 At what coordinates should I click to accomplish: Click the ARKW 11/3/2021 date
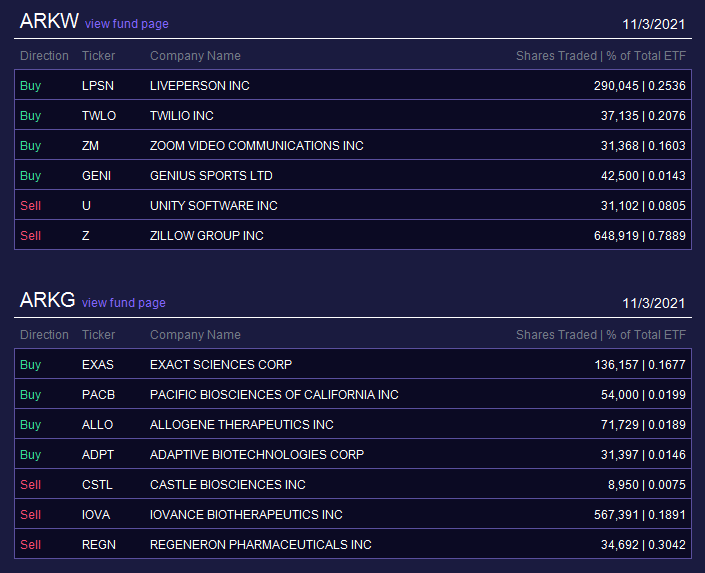point(654,24)
